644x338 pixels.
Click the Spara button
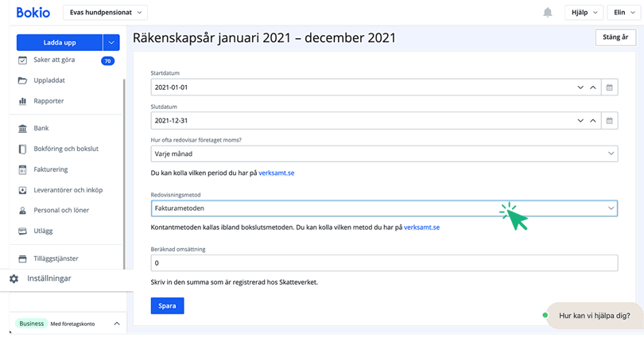pos(167,305)
